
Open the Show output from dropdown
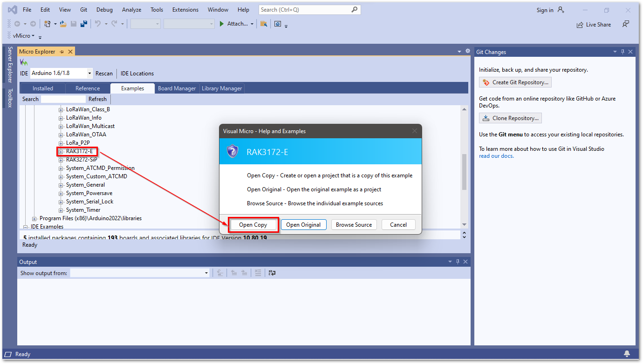206,273
